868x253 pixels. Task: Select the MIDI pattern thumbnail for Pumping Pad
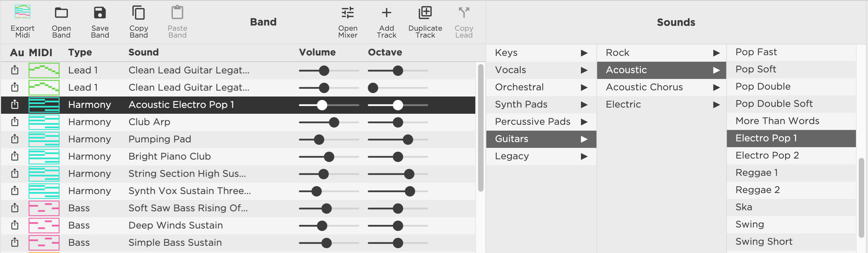[44, 139]
